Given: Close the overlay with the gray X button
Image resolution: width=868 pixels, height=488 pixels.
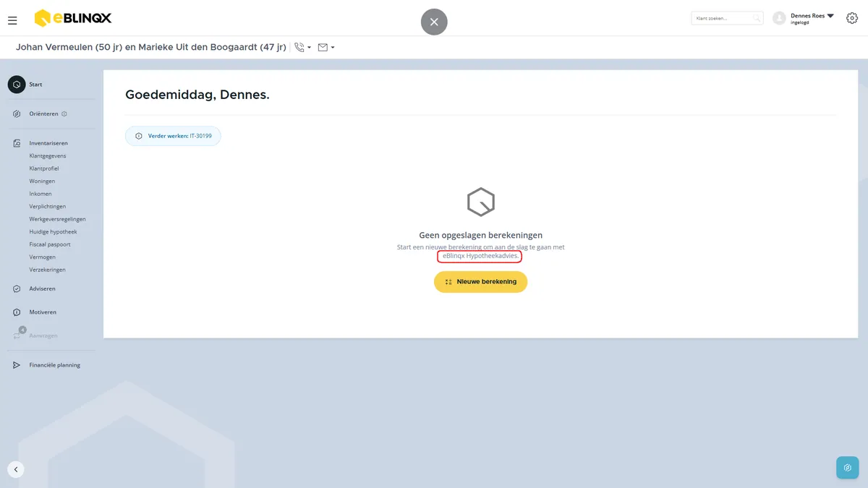Looking at the screenshot, I should pyautogui.click(x=434, y=22).
